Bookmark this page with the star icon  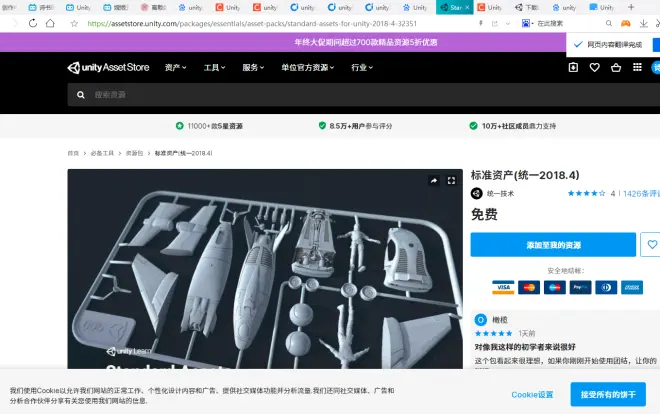point(74,24)
